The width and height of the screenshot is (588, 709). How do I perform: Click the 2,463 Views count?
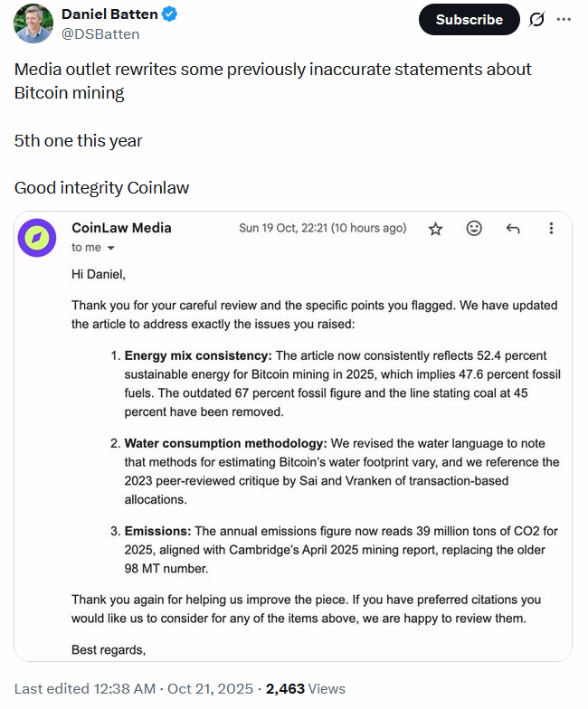(306, 689)
